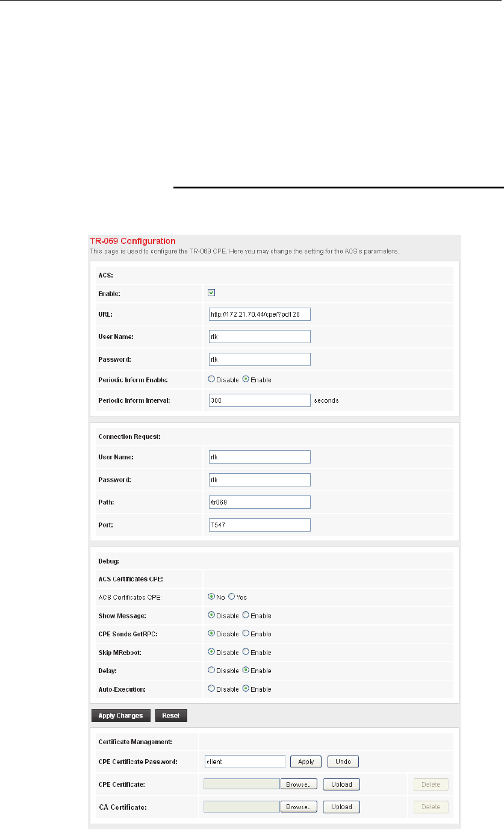Delete the CPE Certificate
The width and height of the screenshot is (504, 829).
[431, 784]
